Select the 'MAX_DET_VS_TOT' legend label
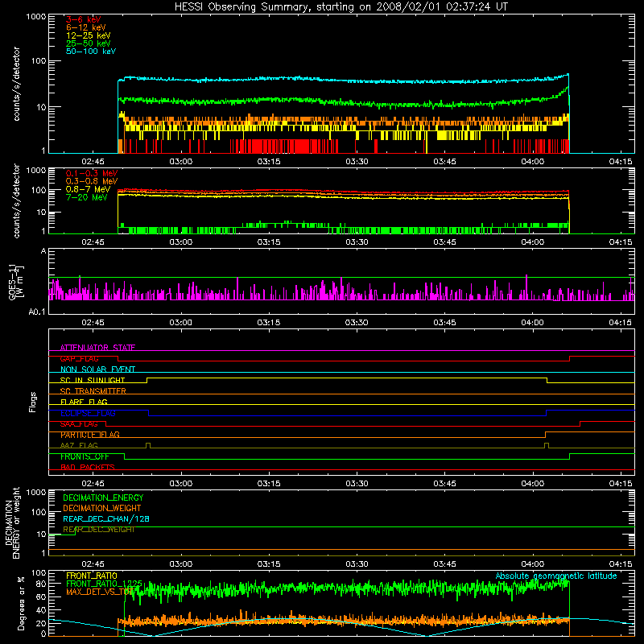 [100, 592]
